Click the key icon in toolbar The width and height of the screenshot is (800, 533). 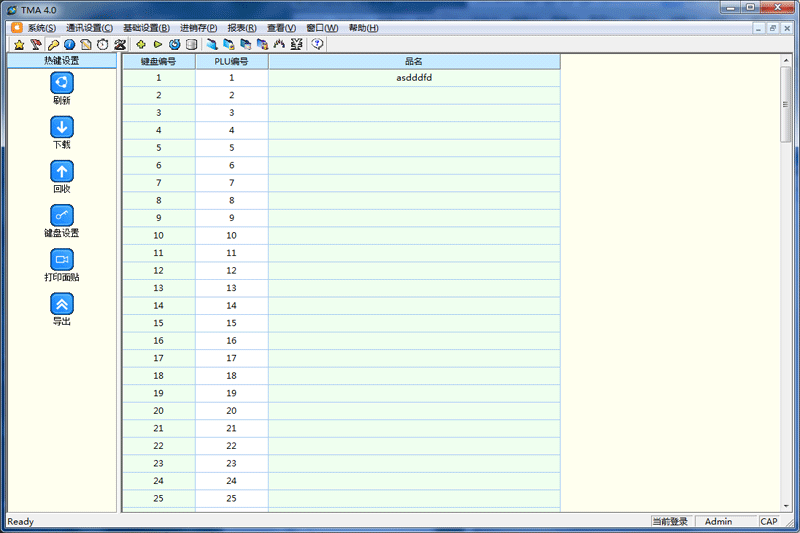(x=53, y=45)
